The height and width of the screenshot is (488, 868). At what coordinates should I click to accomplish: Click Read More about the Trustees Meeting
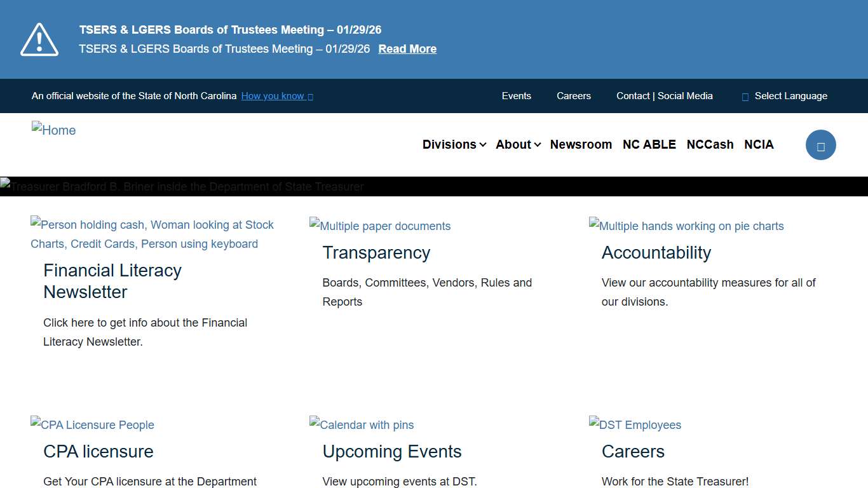(407, 48)
